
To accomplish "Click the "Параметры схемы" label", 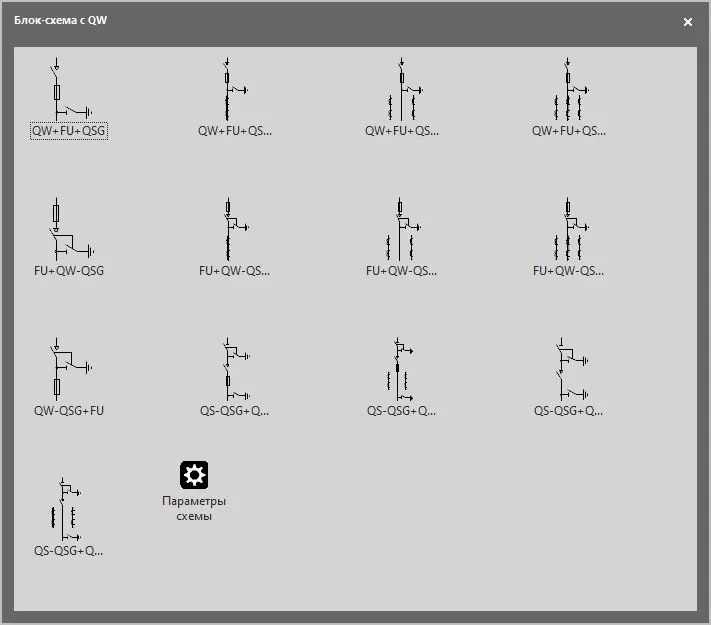I will (194, 508).
